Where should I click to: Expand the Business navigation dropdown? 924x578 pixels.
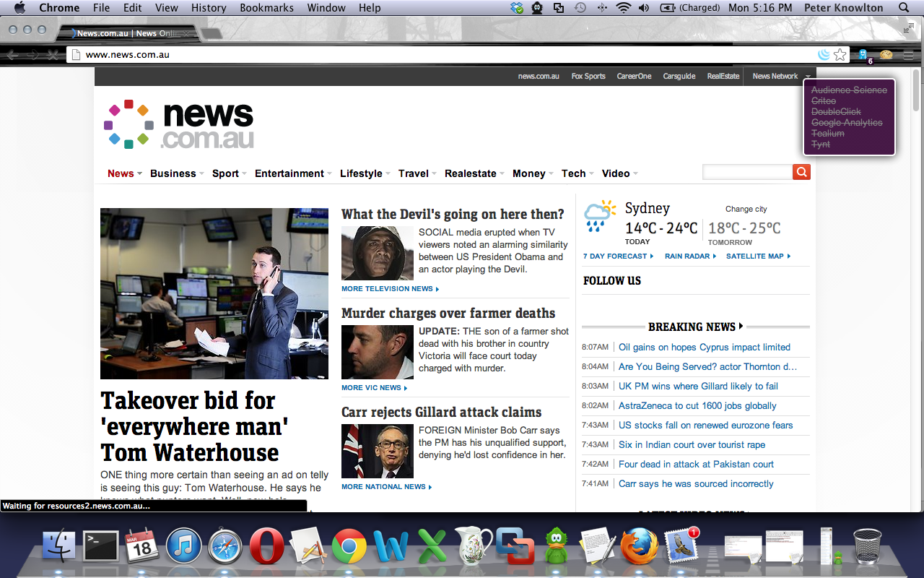177,173
